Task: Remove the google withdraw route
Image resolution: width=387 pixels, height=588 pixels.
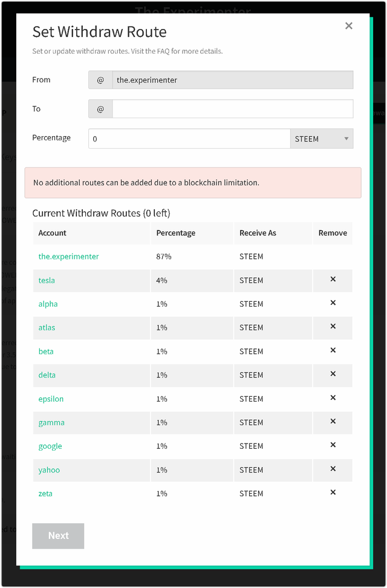Action: click(333, 445)
